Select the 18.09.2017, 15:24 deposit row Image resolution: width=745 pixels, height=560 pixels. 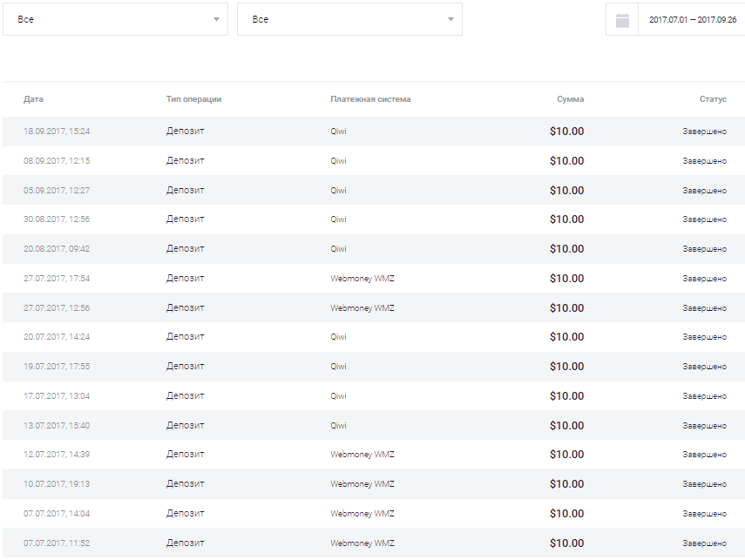pos(372,132)
